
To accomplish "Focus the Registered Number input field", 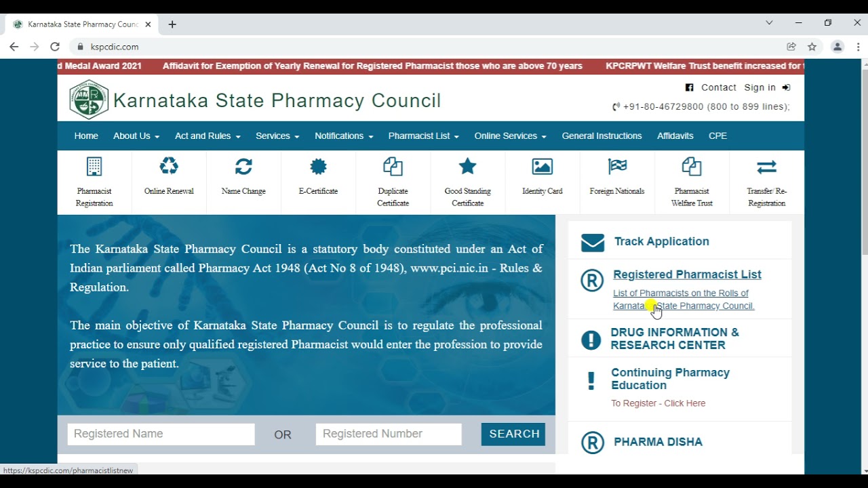I will pos(389,434).
